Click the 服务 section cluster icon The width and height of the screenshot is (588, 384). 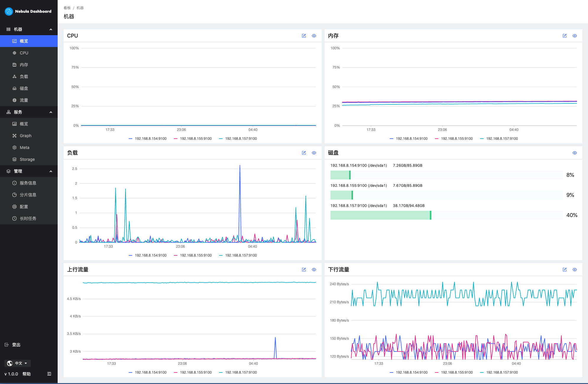tap(9, 112)
